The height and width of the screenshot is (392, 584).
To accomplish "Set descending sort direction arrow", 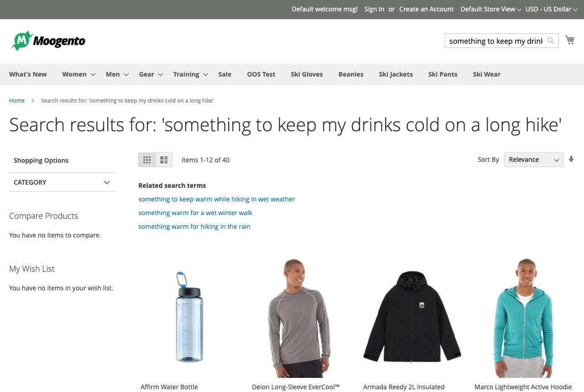I will click(x=571, y=160).
